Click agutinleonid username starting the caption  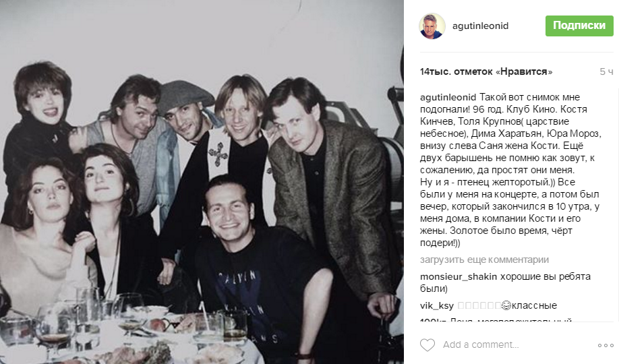coord(448,98)
